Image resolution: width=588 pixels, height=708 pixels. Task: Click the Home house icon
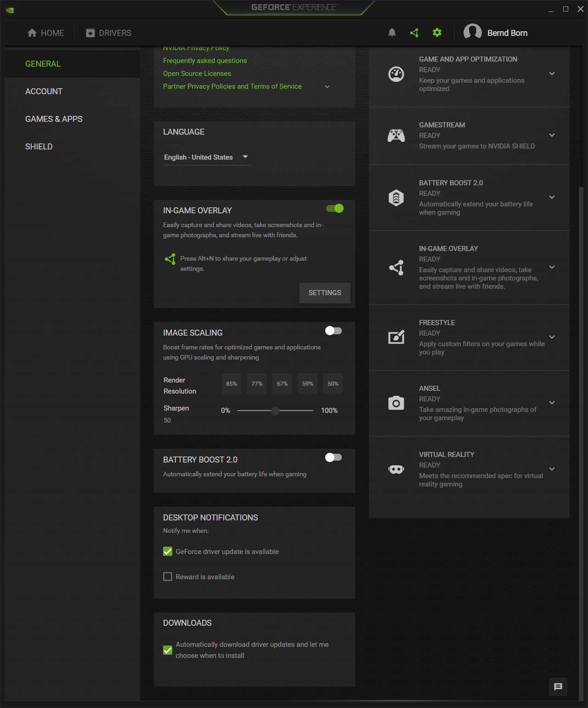32,33
